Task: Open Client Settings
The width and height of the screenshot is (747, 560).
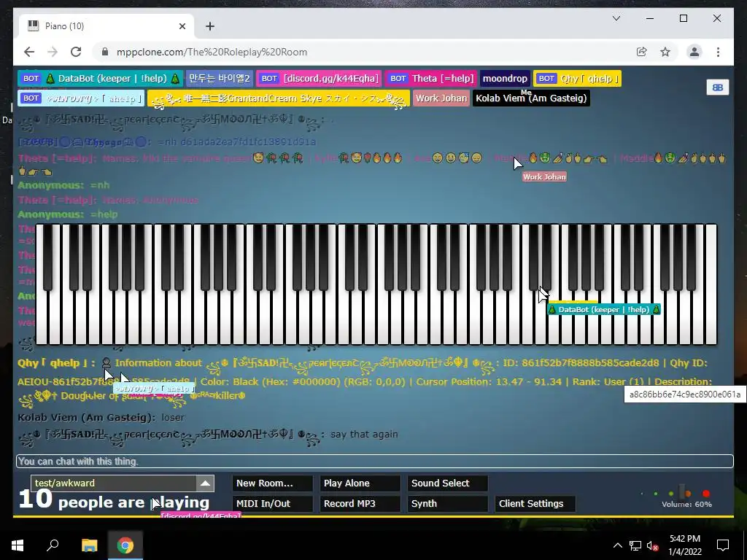Action: (535, 503)
